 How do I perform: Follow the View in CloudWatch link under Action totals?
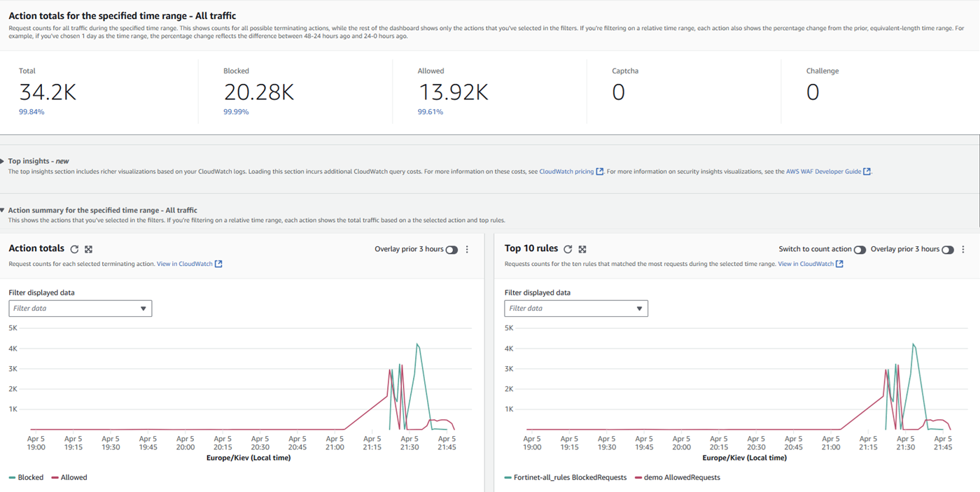(x=183, y=264)
